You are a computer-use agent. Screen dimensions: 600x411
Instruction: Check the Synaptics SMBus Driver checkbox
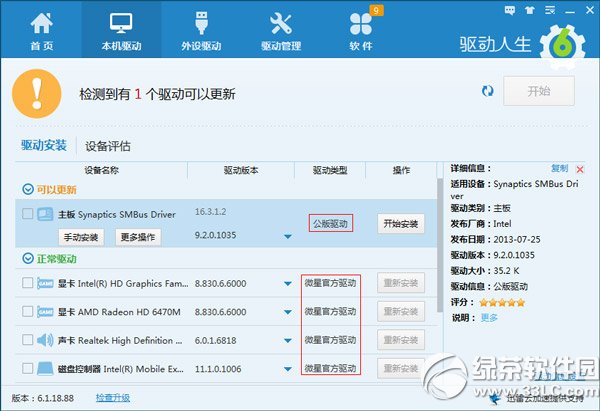point(27,214)
